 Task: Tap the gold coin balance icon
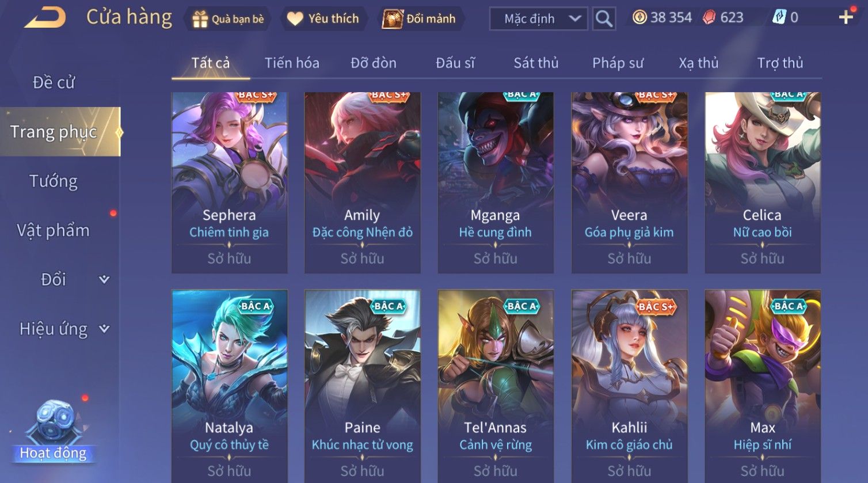point(639,17)
